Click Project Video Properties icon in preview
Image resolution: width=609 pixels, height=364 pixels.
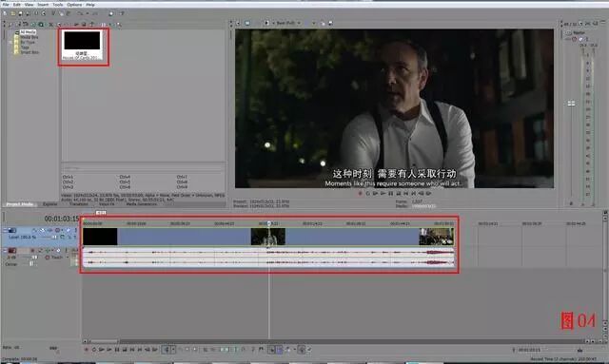coord(238,23)
